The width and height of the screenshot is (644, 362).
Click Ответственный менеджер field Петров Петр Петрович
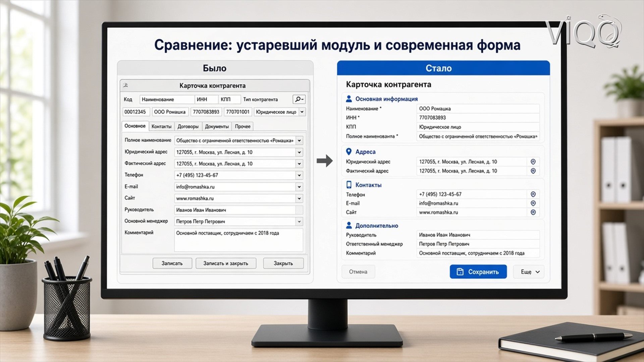[478, 244]
